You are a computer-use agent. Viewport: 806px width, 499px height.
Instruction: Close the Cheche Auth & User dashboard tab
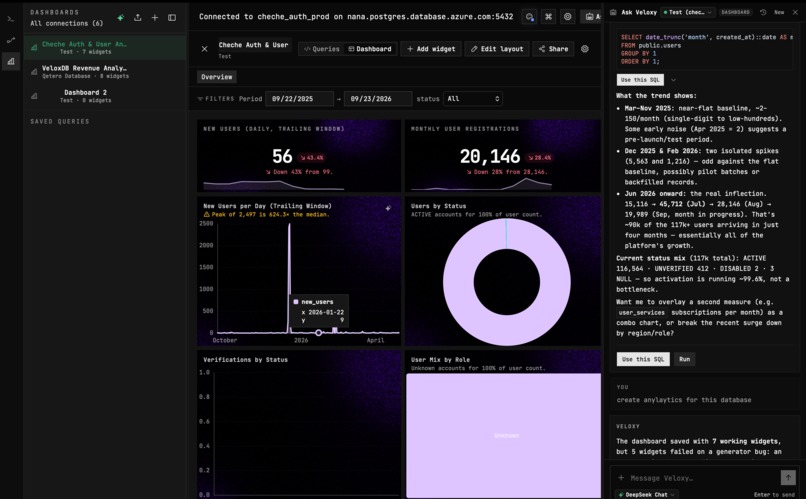coord(205,49)
